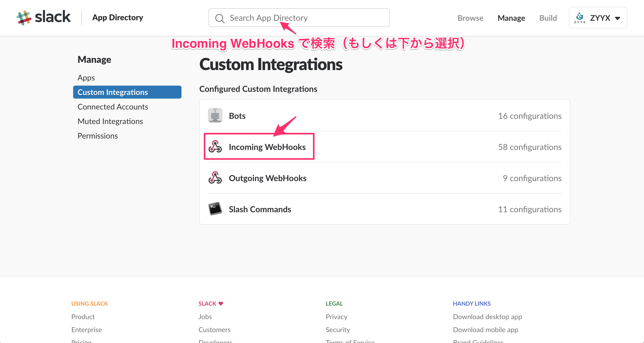Click the Slack logo

click(44, 17)
